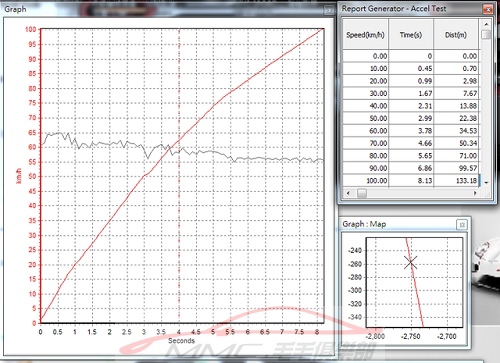500x363 pixels.
Task: Click the table's horizontal scroll right arrow
Action: pos(475,193)
